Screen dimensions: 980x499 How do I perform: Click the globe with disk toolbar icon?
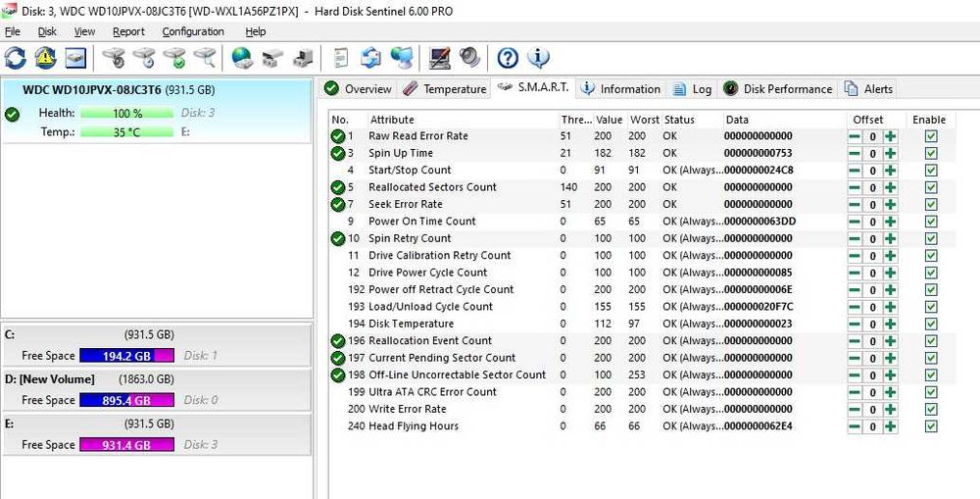[242, 58]
